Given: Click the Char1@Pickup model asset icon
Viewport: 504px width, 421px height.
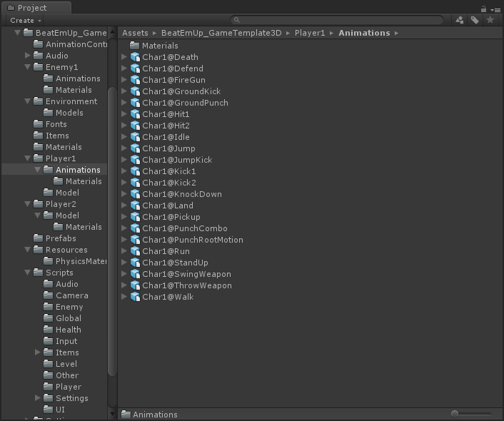Looking at the screenshot, I should point(135,217).
